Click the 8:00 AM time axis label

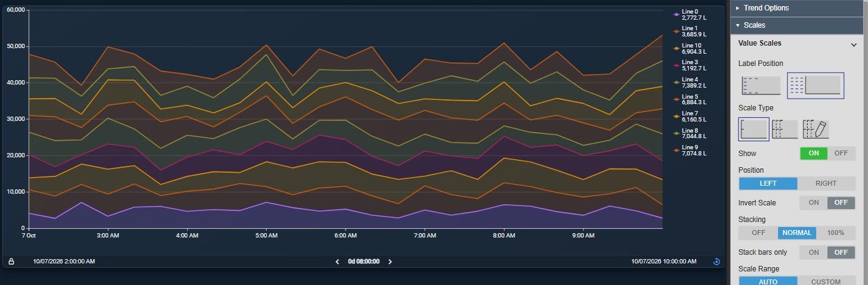tap(504, 236)
